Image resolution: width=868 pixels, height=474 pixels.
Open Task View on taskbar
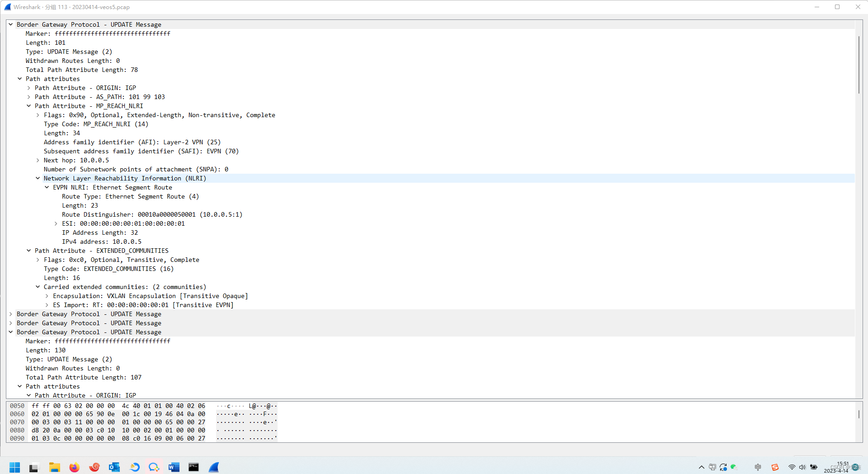tap(34, 467)
